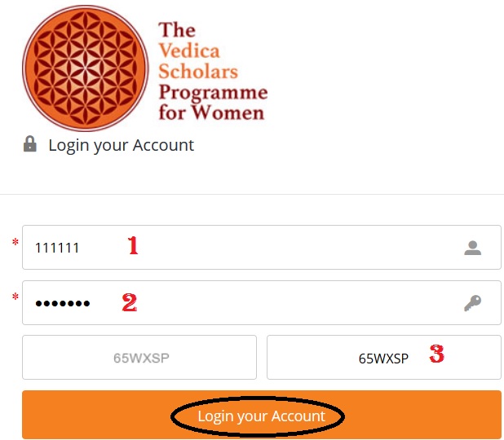Viewport: 504px width, 440px height.
Task: Focus the captcha entry field showing black 65WXSP
Action: tap(384, 357)
